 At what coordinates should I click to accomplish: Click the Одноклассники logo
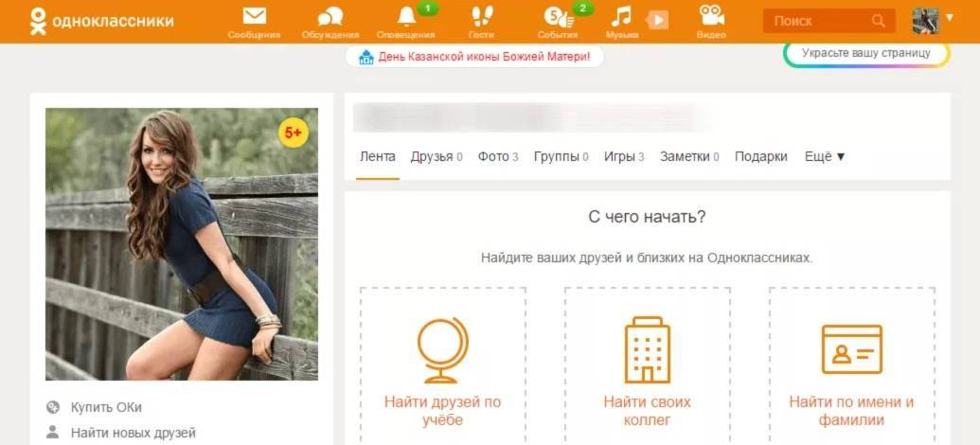(x=102, y=21)
